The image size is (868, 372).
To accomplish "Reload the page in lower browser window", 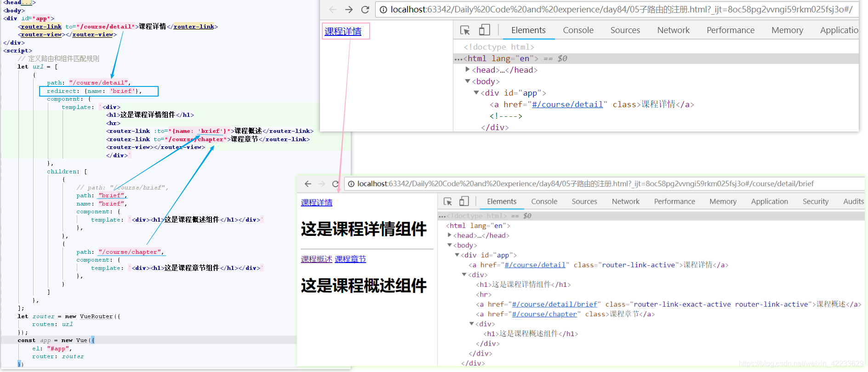I will click(x=336, y=184).
